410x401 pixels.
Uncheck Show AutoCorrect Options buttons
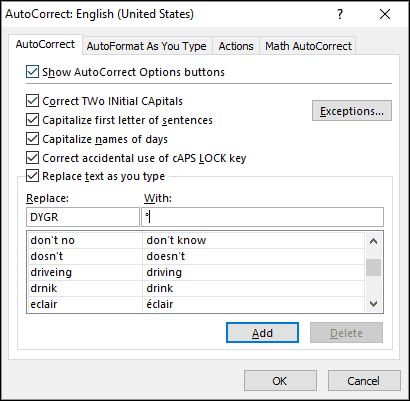pyautogui.click(x=32, y=72)
